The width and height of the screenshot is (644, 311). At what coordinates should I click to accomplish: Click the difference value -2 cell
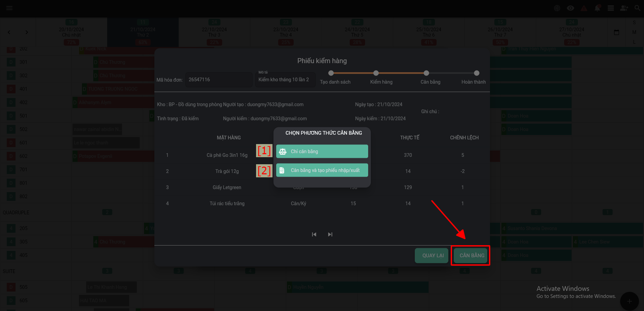(x=463, y=171)
